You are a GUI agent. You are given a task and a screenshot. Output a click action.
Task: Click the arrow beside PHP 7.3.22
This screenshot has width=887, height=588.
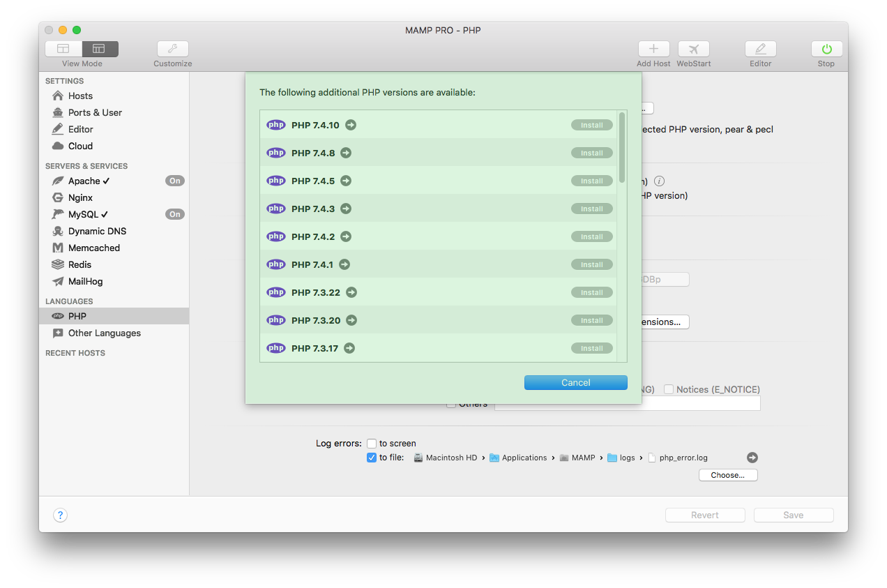click(x=351, y=292)
